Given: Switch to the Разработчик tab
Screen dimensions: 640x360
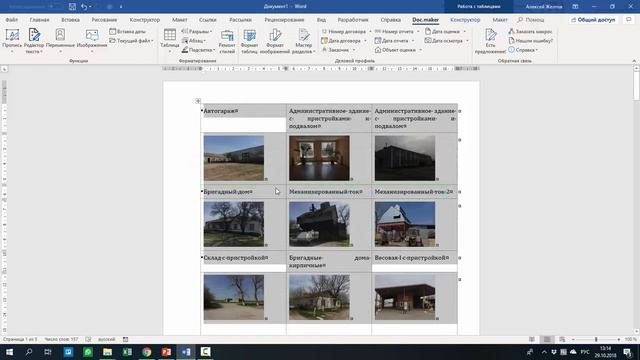Looking at the screenshot, I should point(353,20).
